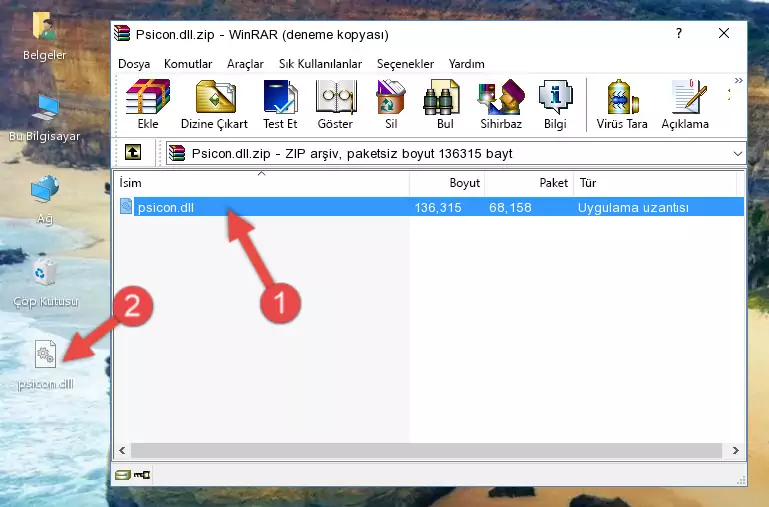Image resolution: width=769 pixels, height=507 pixels.
Task: Click packed value 68,158
Action: tap(510, 207)
